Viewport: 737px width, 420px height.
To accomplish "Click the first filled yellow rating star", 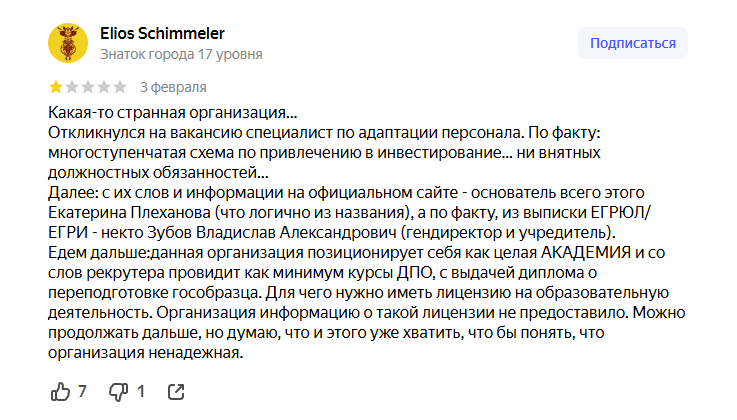I will click(56, 87).
